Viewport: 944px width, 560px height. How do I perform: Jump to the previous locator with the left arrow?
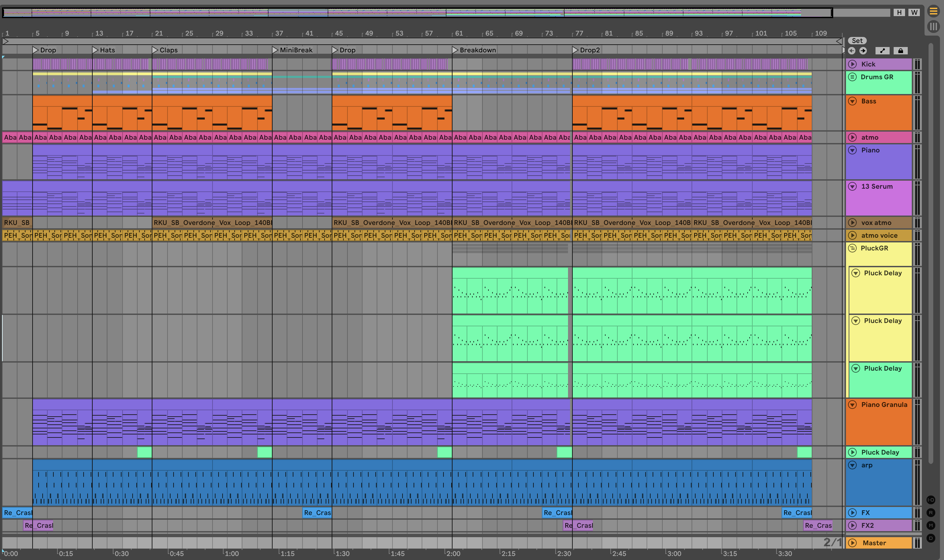click(x=852, y=51)
